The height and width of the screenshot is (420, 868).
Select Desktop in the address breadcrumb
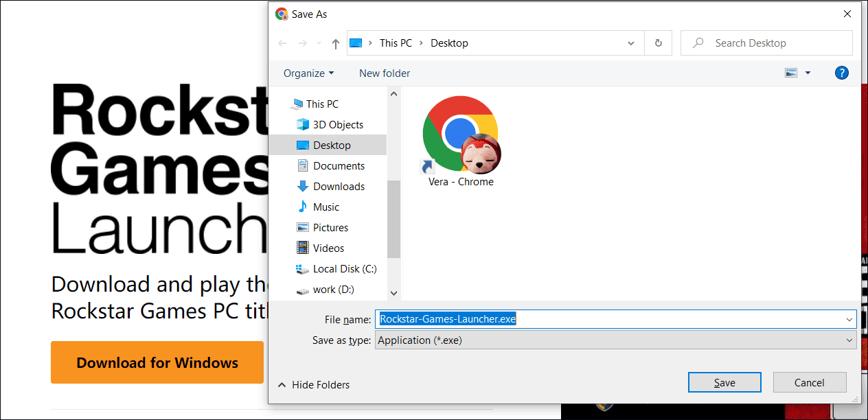pos(449,43)
